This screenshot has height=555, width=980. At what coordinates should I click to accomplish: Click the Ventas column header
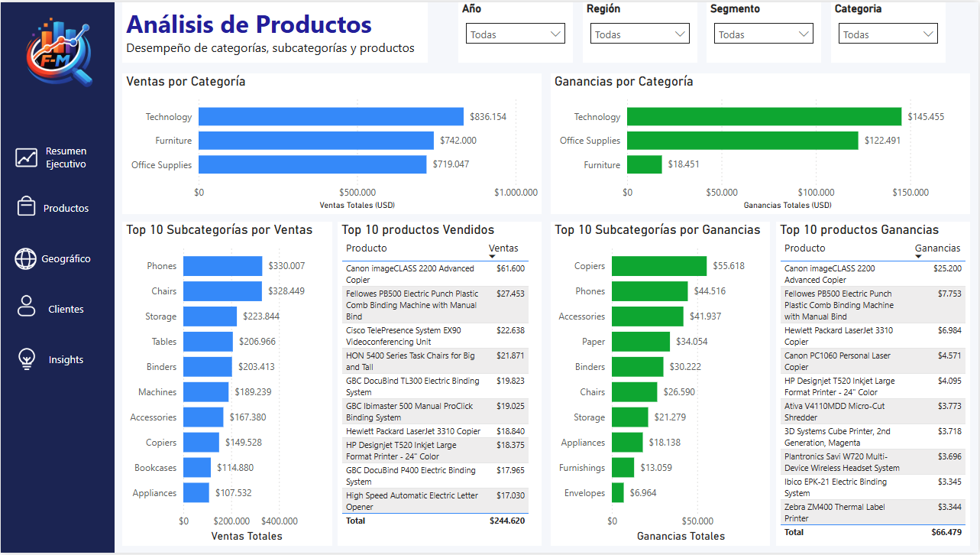503,248
